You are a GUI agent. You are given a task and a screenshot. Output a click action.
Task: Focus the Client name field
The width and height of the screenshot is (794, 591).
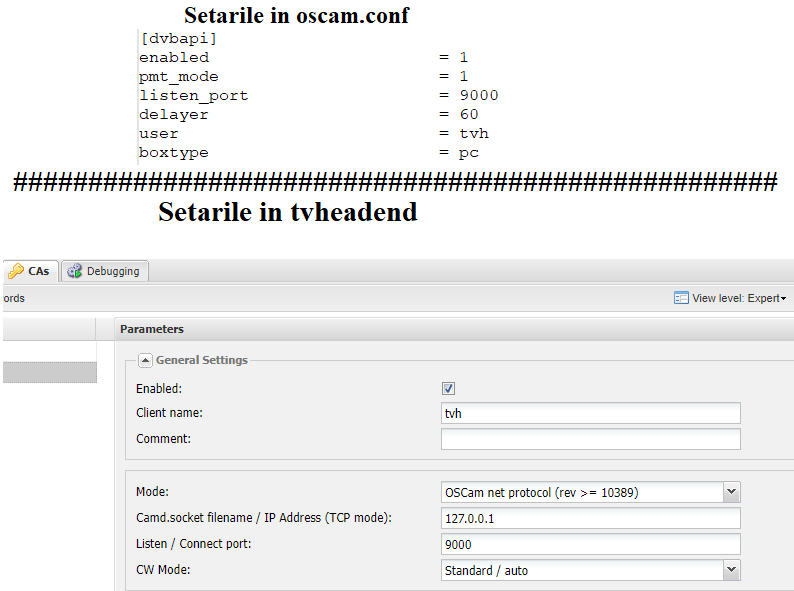[590, 413]
